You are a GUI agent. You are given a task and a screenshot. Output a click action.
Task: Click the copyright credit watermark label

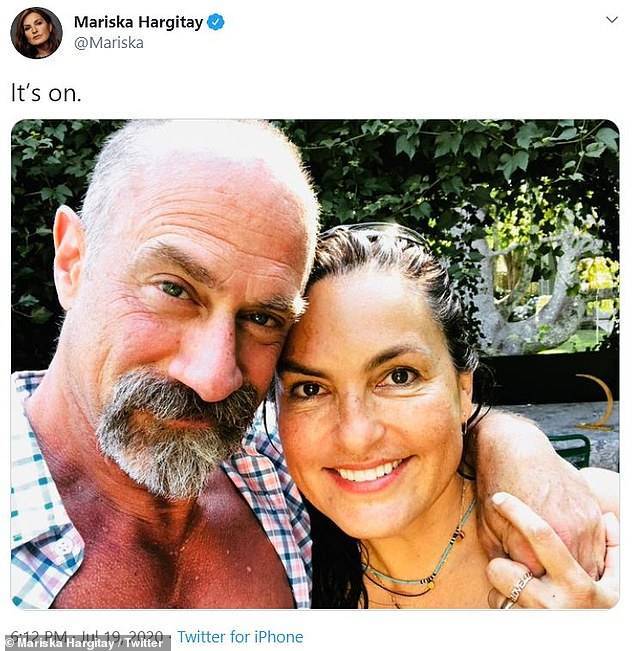point(85,643)
